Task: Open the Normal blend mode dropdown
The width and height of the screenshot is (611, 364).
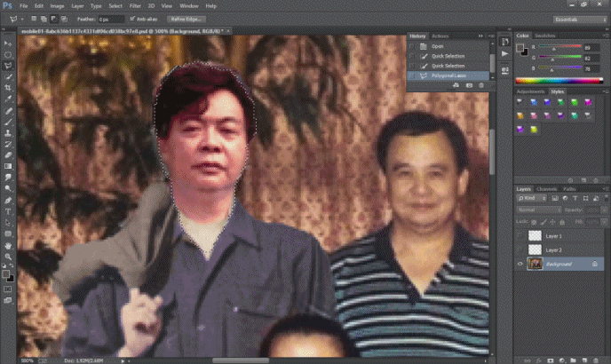Action: 539,210
